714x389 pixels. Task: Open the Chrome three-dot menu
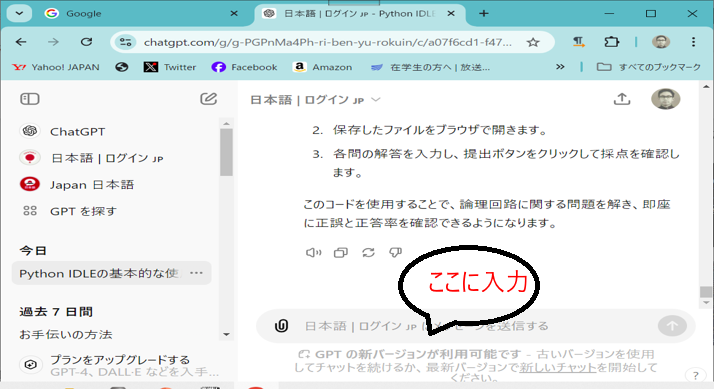pyautogui.click(x=693, y=42)
